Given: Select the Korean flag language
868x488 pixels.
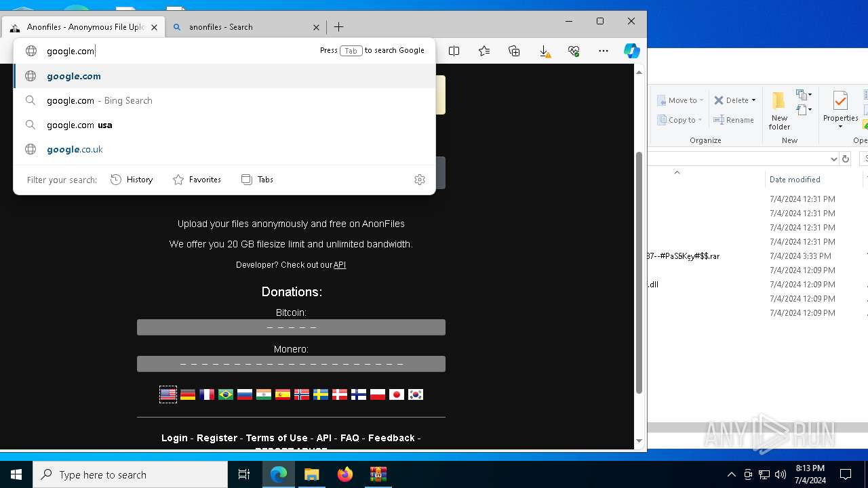Looking at the screenshot, I should (x=416, y=394).
